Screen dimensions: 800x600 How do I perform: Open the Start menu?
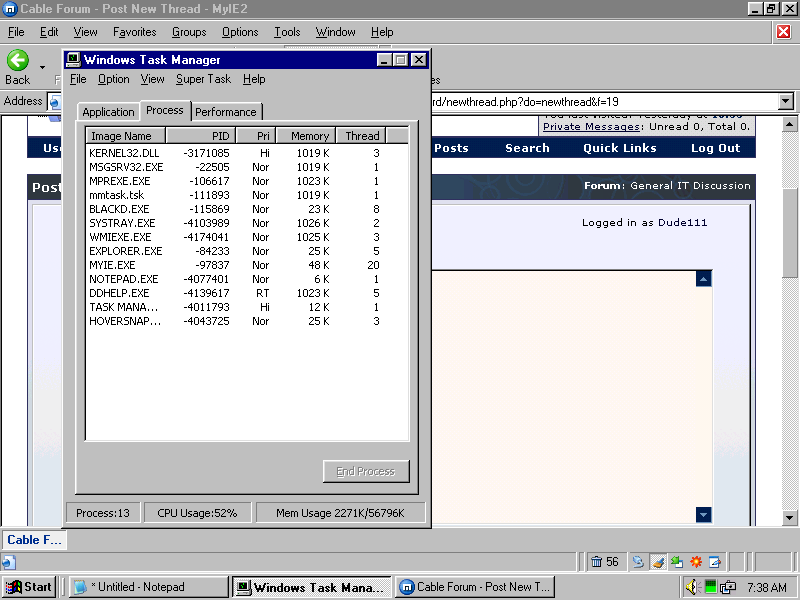click(x=29, y=587)
